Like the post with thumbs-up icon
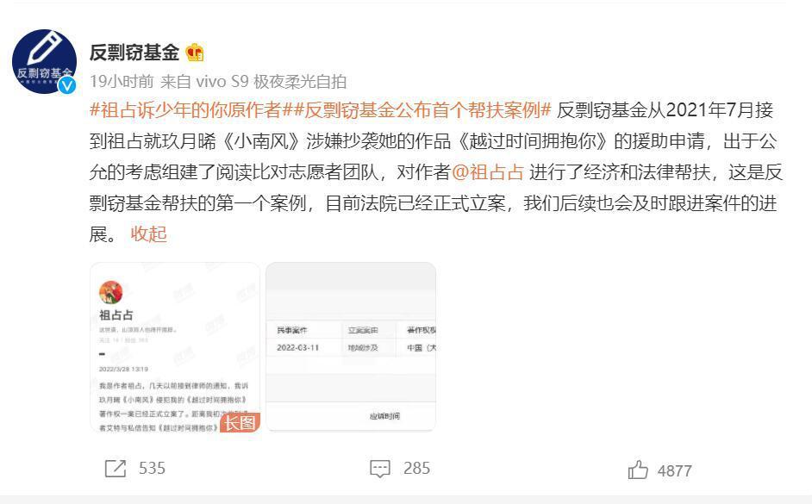The height and width of the screenshot is (504, 812). [x=638, y=470]
